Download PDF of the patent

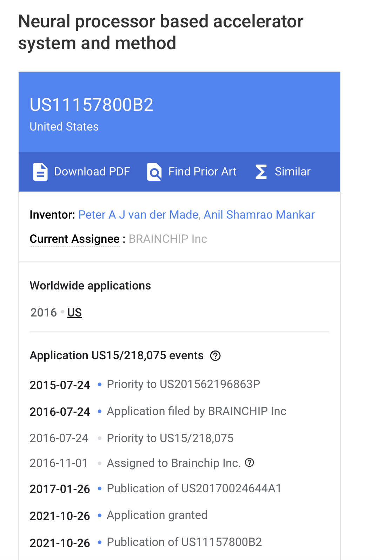click(x=81, y=172)
